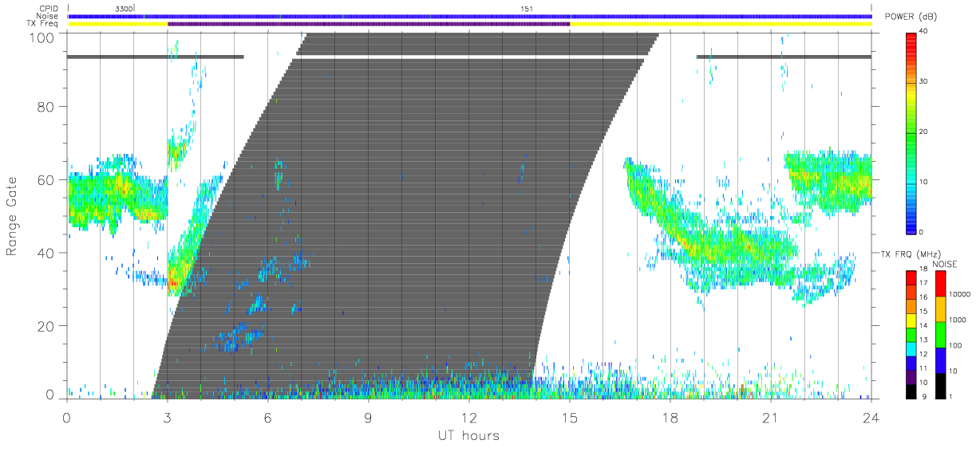Viewport: 980px width, 452px height.
Task: Click the 12 tick on the UT hours axis
Action: click(469, 417)
